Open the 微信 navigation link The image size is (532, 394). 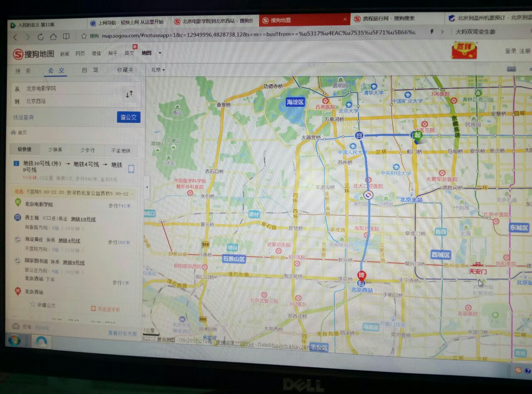96,54
